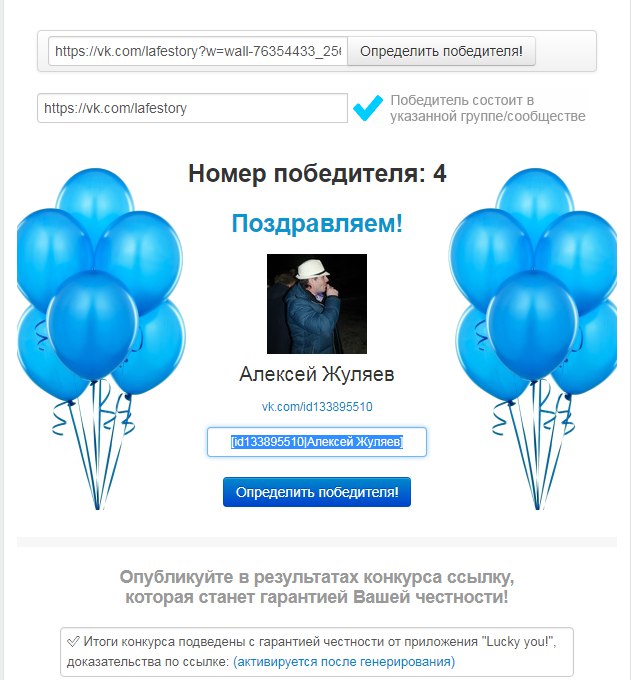Click the 'Номер победителя: 4' heading
This screenshot has width=631, height=680.
[317, 173]
